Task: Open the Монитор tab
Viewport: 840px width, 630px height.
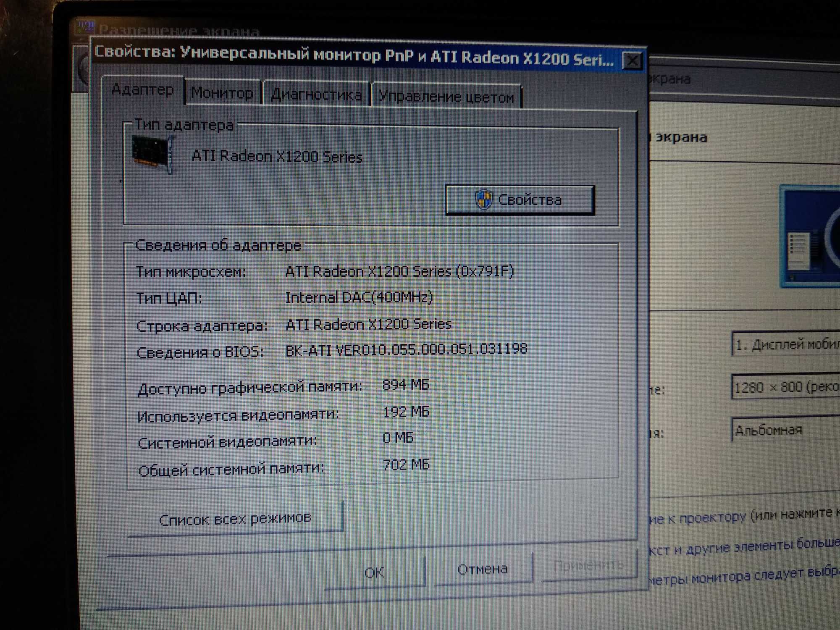Action: point(222,92)
